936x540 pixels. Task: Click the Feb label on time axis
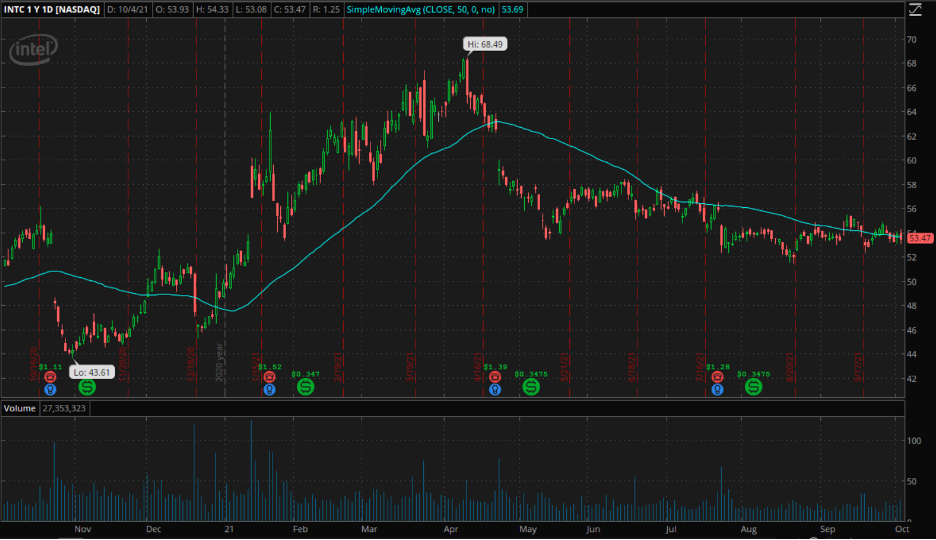(x=300, y=529)
